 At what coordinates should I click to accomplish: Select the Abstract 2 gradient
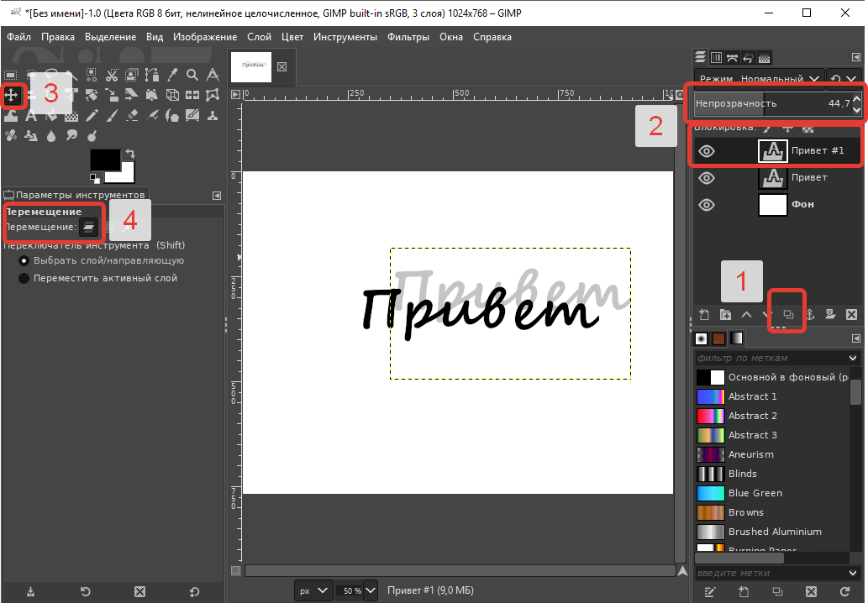click(x=752, y=416)
